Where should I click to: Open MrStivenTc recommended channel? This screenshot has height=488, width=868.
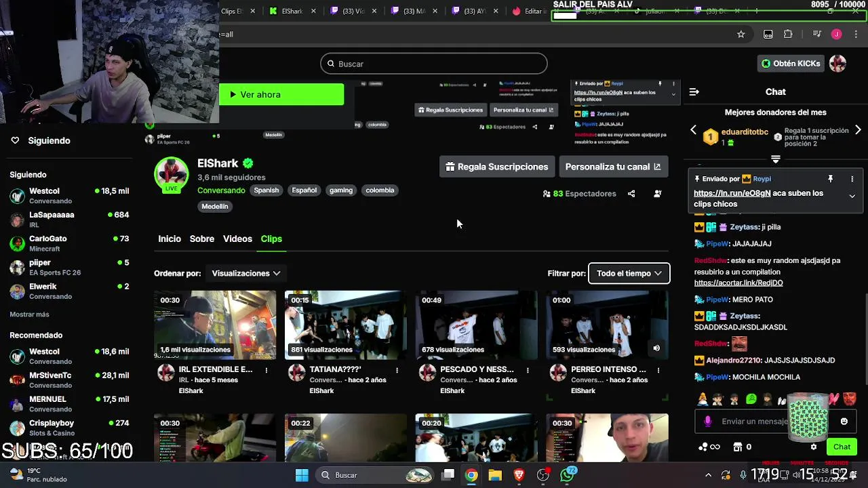pos(69,380)
